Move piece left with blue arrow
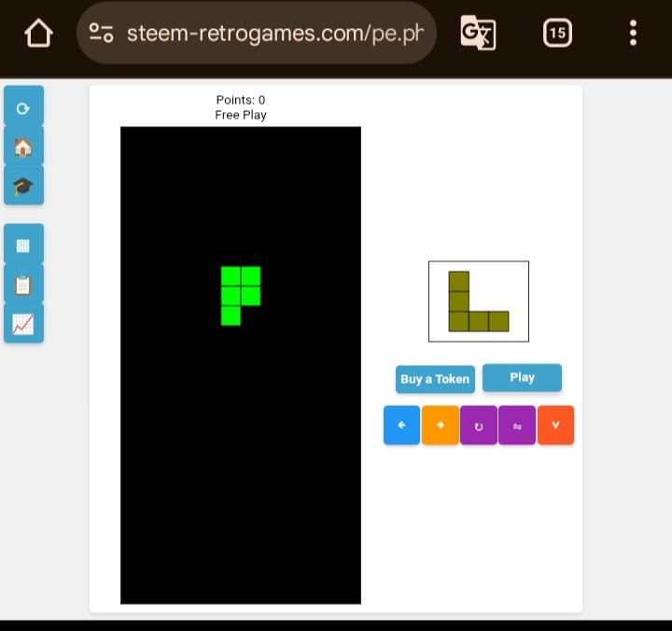The width and height of the screenshot is (672, 631). (x=401, y=425)
